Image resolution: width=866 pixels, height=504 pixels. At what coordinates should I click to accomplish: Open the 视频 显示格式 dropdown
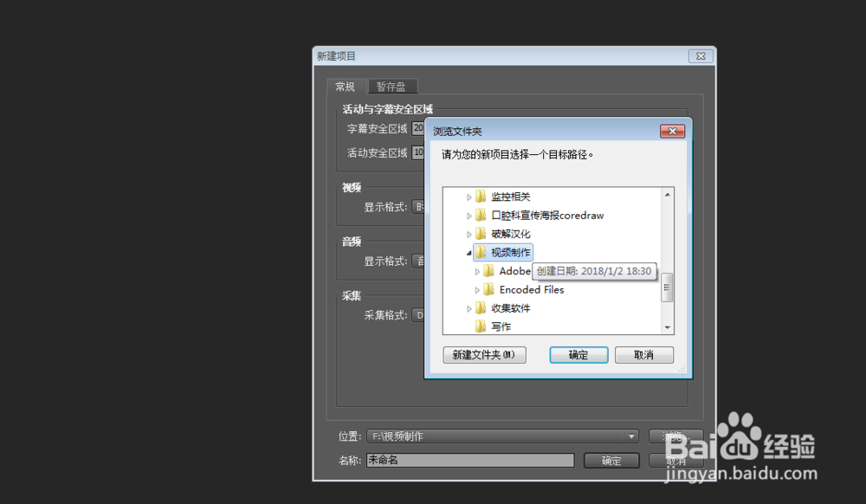coord(420,206)
